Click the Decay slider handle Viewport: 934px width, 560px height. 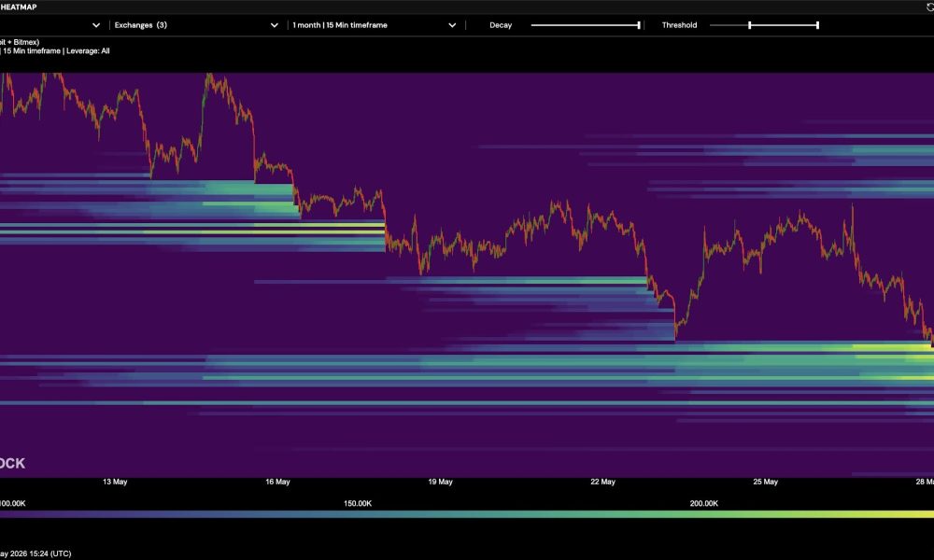click(x=639, y=25)
